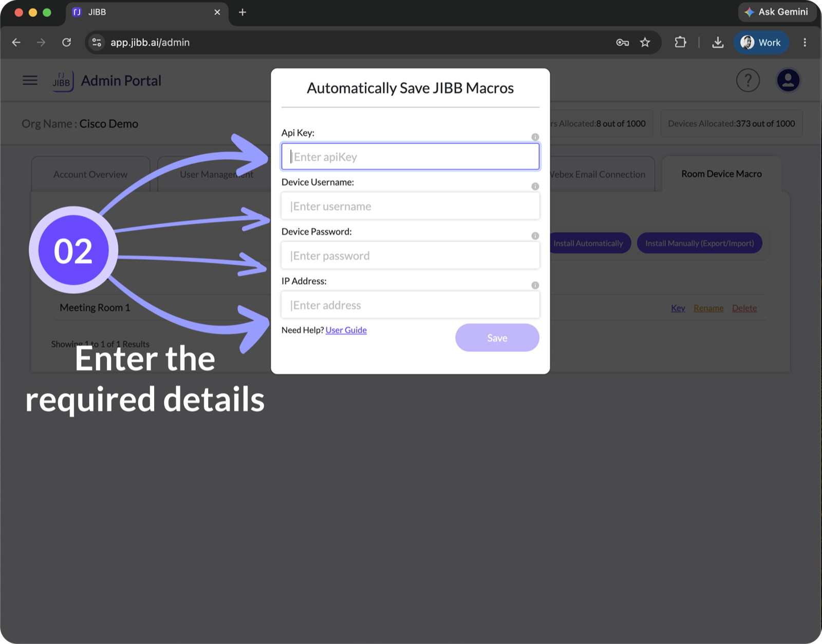This screenshot has height=644, width=822.
Task: Click the Api Key info icon
Action: [535, 137]
